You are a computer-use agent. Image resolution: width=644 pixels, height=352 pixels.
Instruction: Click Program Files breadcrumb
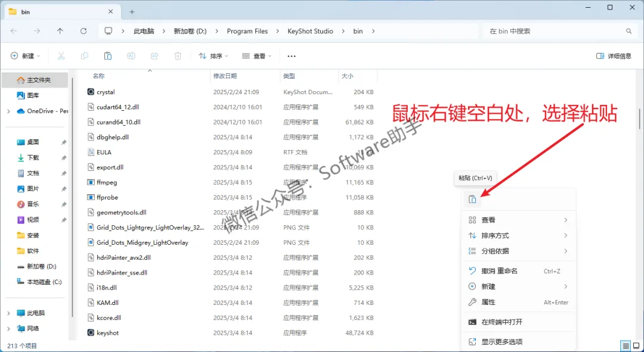[247, 31]
